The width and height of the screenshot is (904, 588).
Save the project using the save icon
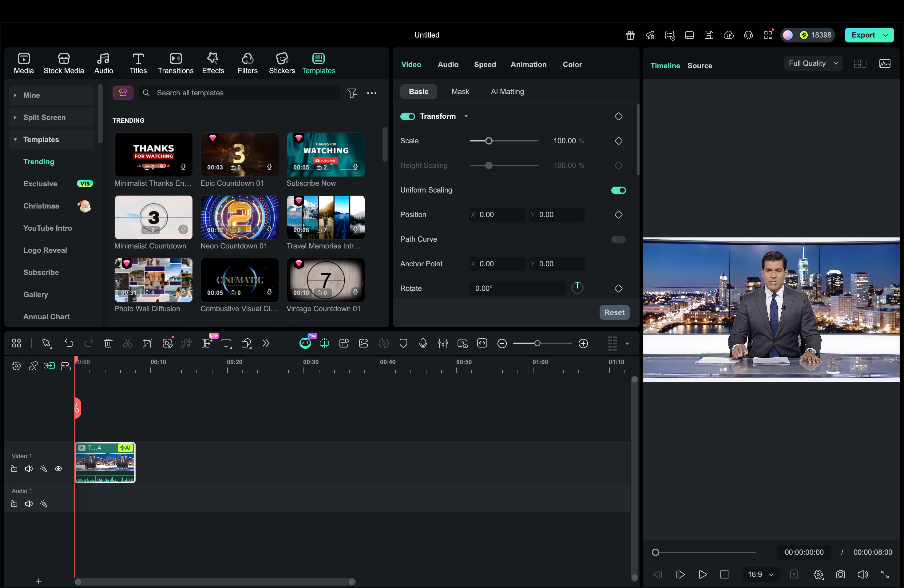[709, 34]
